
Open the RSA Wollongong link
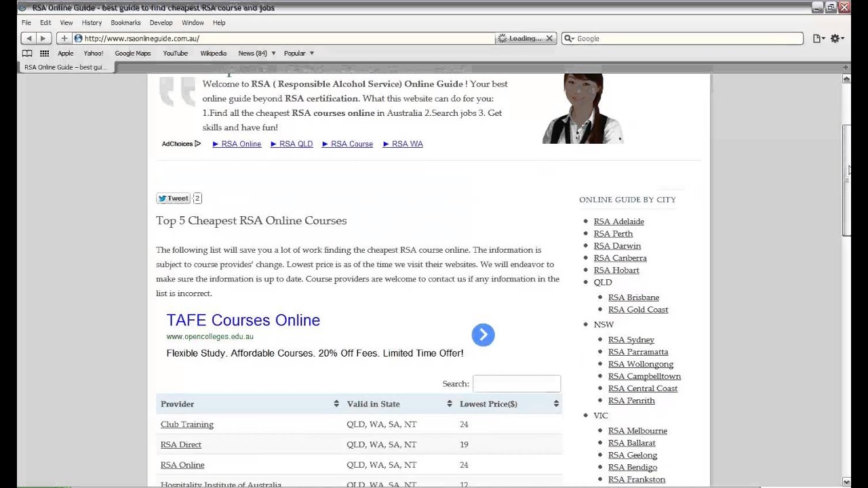[x=641, y=364]
